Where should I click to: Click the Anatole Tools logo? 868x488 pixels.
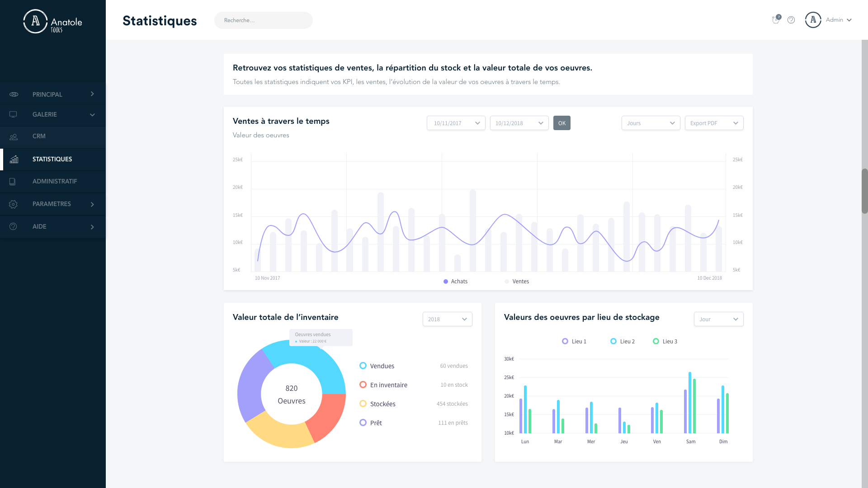pos(52,21)
